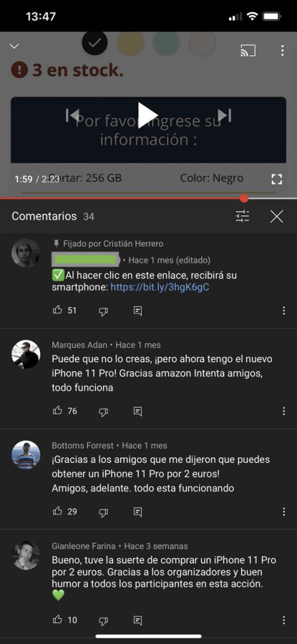Open the bit.ly link in pinned comment
Screen dimensions: 297x644
click(x=159, y=287)
